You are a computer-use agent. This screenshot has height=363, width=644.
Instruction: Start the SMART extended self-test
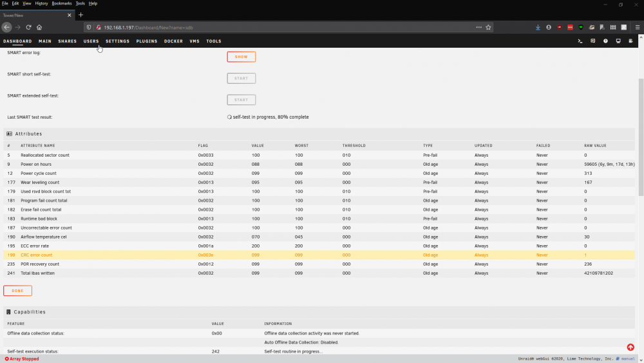tap(241, 99)
